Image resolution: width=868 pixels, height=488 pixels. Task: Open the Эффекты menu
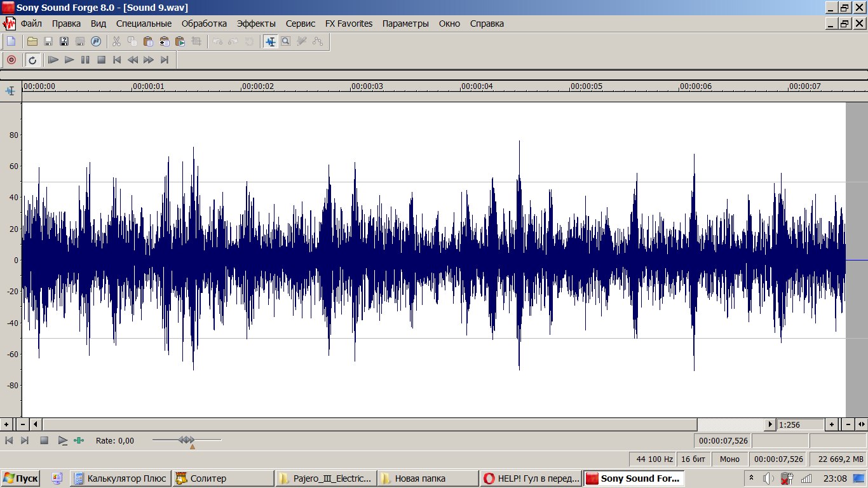pos(256,24)
